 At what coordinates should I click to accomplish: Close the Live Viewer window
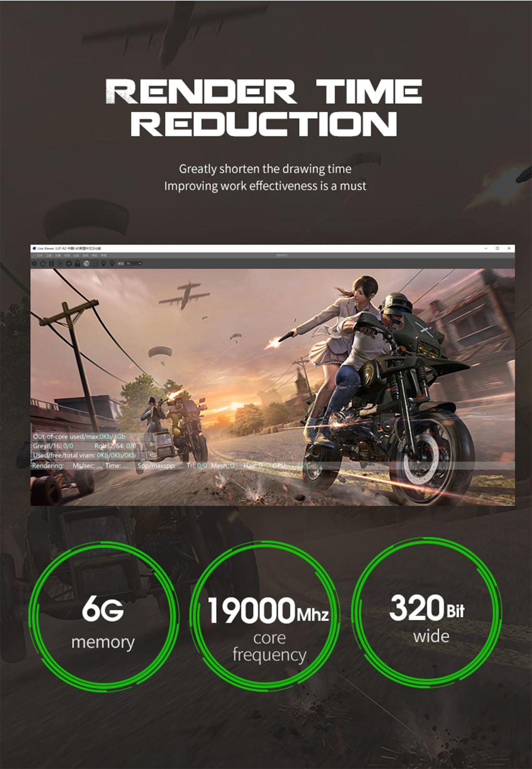509,248
